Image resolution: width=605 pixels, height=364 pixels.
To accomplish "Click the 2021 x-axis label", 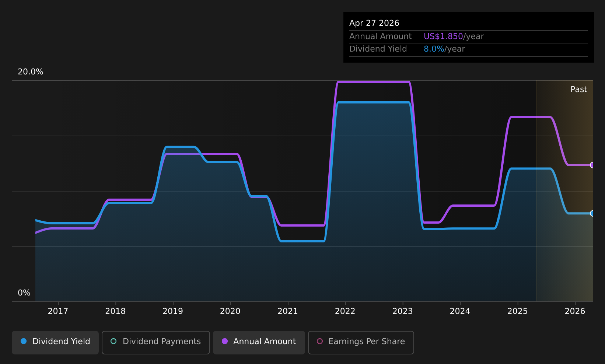I will [x=288, y=311].
